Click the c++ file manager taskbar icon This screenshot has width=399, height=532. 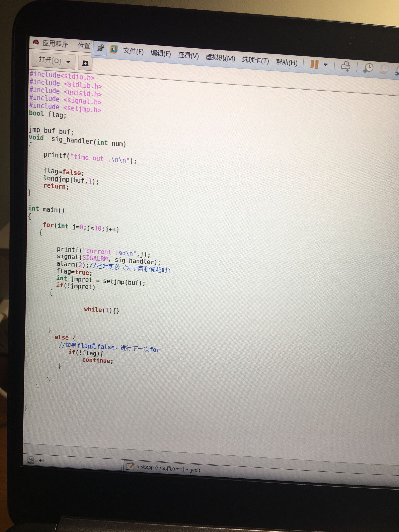31,460
